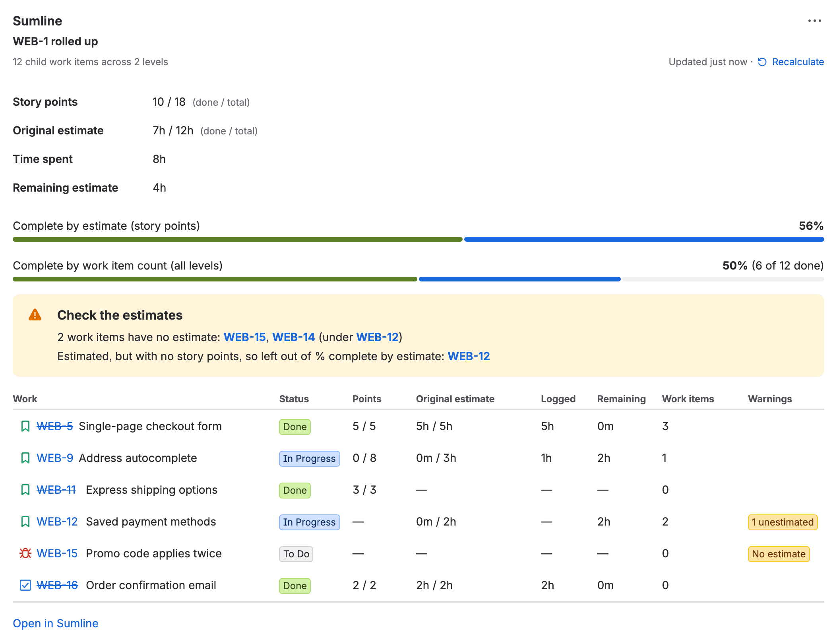Screen dimensions: 837x644
Task: Open the WEB-12 link after 'under'
Action: (x=377, y=337)
